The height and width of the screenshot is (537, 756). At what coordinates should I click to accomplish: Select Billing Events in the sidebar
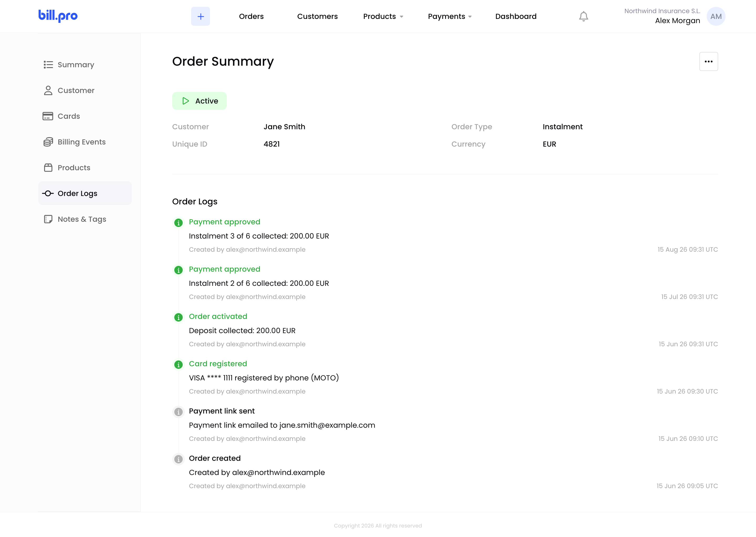tap(85, 142)
